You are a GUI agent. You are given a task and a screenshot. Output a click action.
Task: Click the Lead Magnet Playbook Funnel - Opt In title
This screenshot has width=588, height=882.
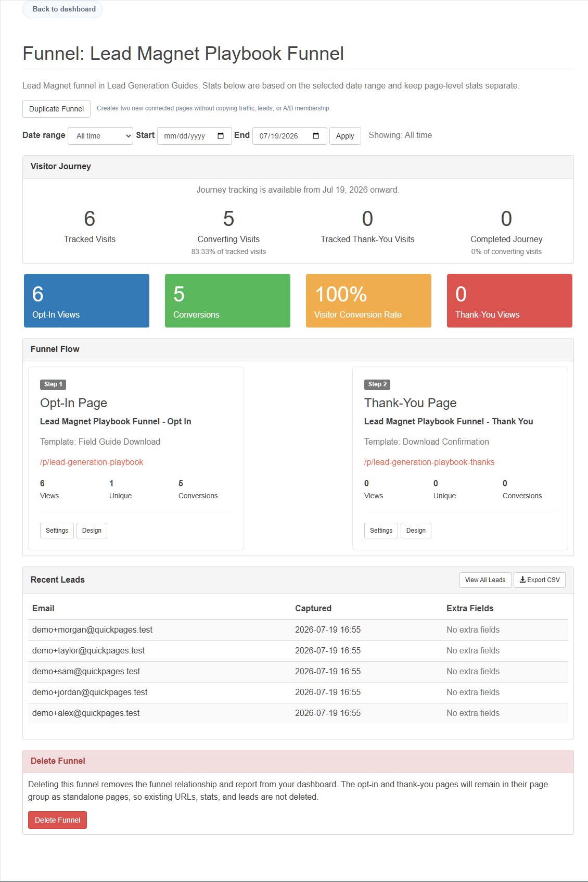click(116, 421)
